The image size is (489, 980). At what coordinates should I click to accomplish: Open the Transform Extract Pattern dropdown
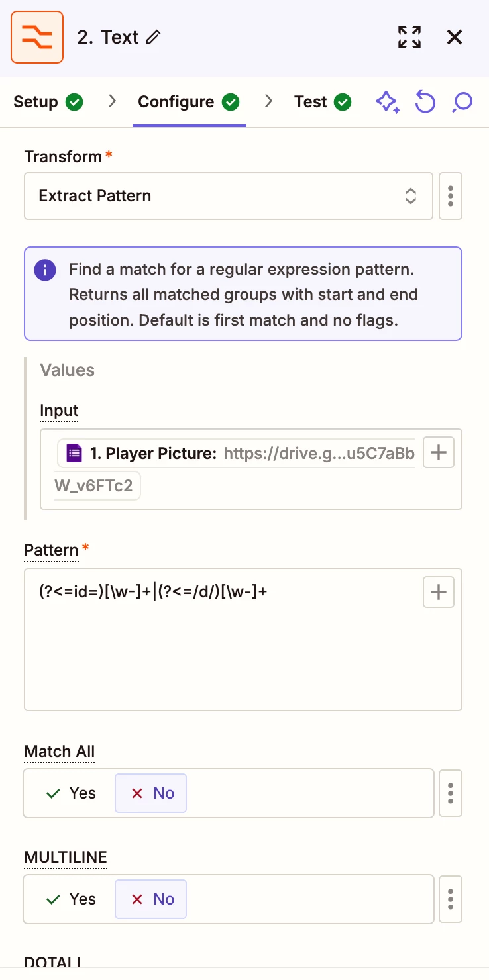pyautogui.click(x=229, y=196)
